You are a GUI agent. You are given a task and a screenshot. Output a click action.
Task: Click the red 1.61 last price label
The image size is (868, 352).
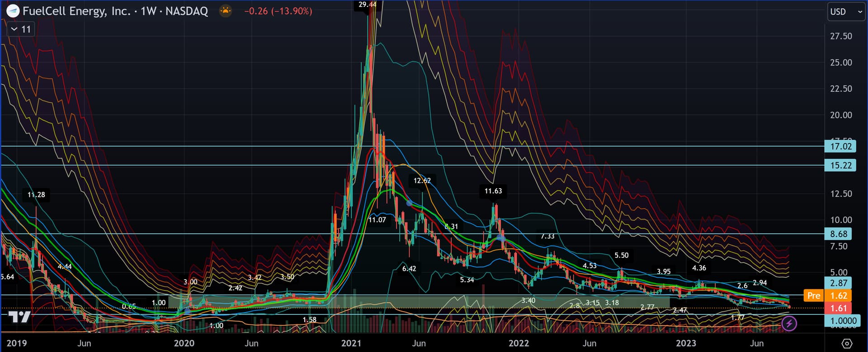point(838,308)
